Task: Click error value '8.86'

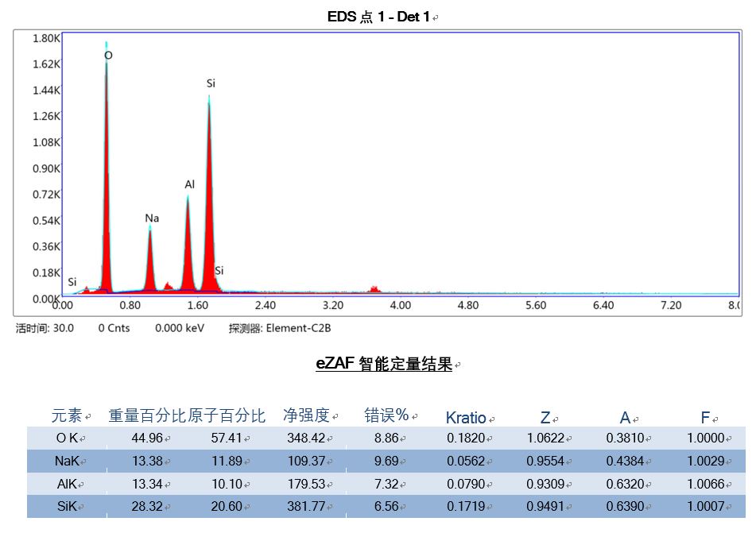Action: click(386, 438)
